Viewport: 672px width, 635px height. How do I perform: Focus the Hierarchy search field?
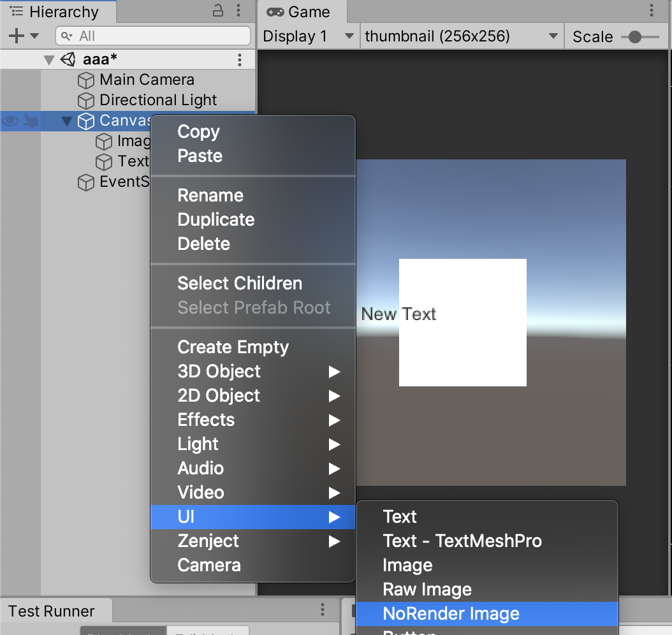(x=153, y=36)
